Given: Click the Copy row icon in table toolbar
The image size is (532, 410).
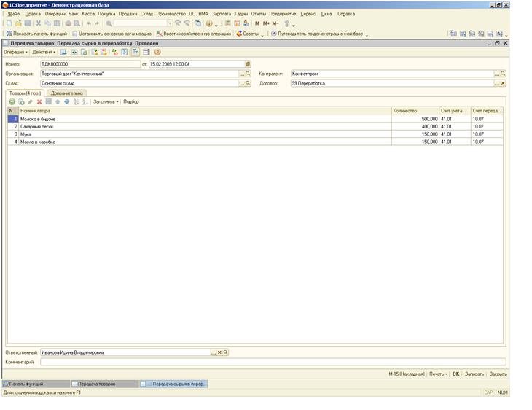Looking at the screenshot, I should [x=21, y=101].
